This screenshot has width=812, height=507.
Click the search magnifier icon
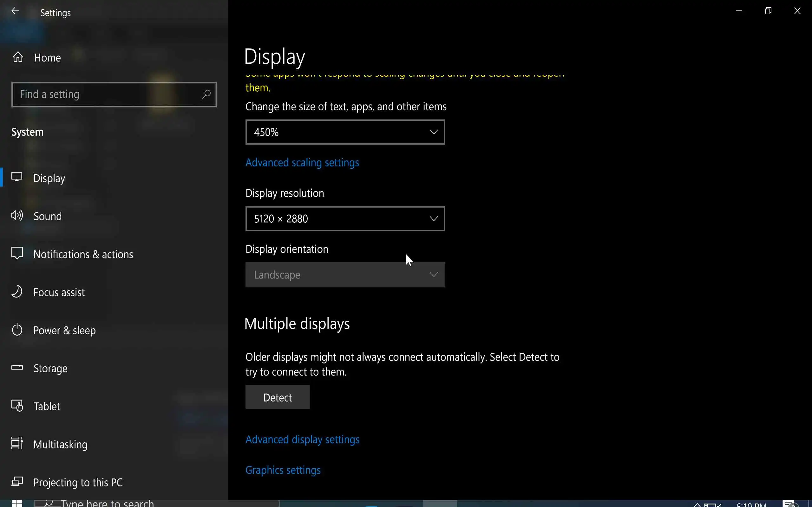coord(206,94)
